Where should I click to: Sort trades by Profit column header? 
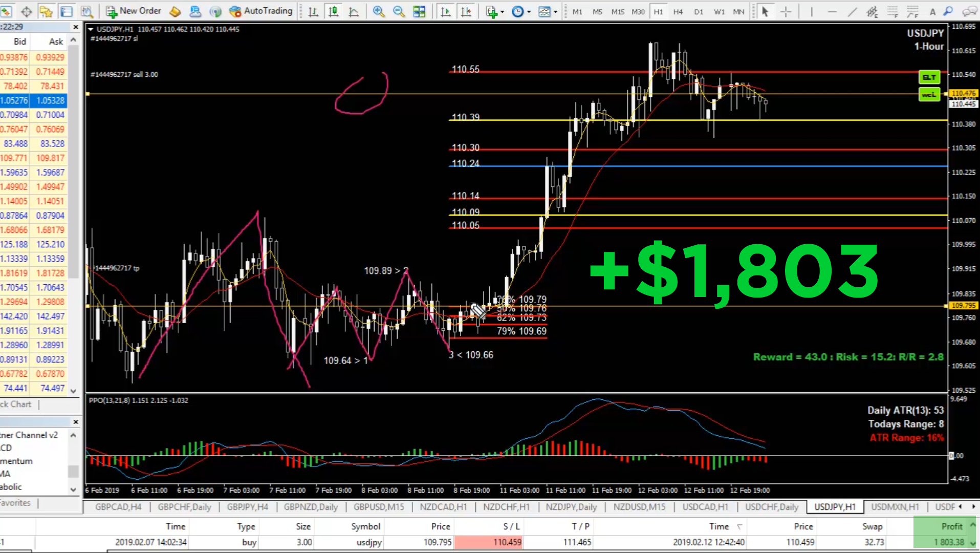tap(951, 526)
